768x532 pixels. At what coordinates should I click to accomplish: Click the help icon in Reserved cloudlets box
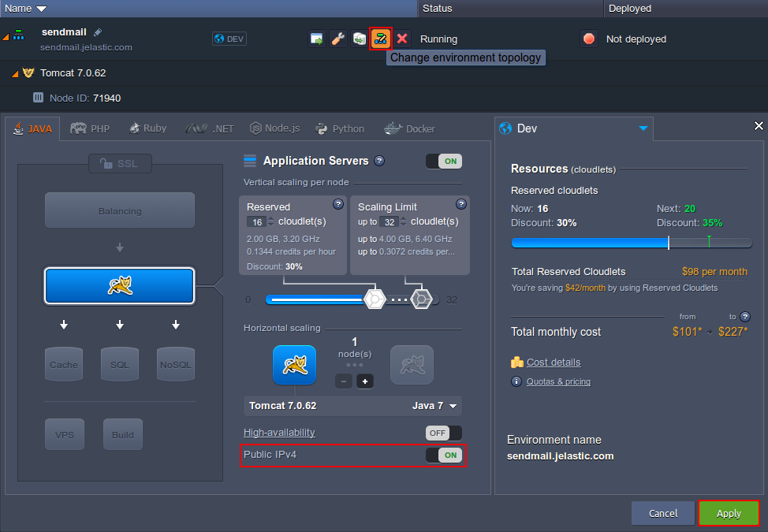pos(338,204)
